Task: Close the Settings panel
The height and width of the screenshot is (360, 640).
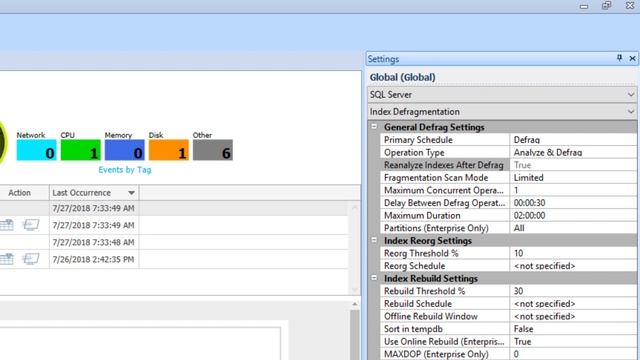Action: (x=632, y=58)
